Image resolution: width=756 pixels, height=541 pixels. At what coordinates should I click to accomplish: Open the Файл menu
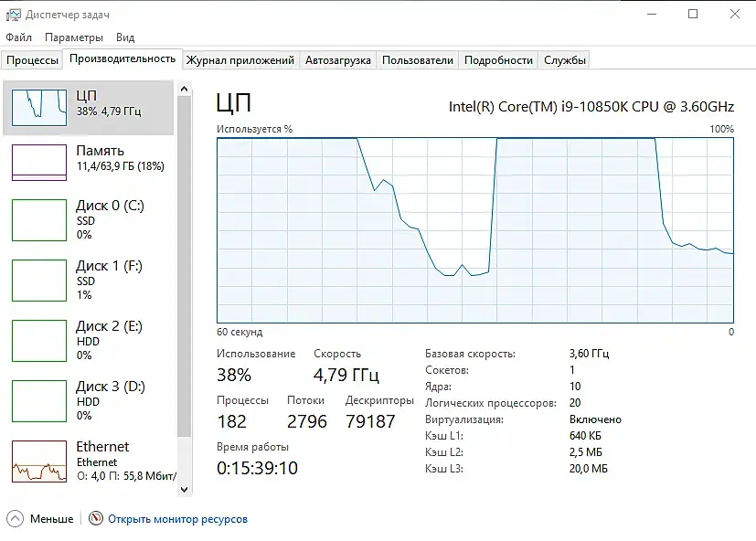(x=19, y=37)
